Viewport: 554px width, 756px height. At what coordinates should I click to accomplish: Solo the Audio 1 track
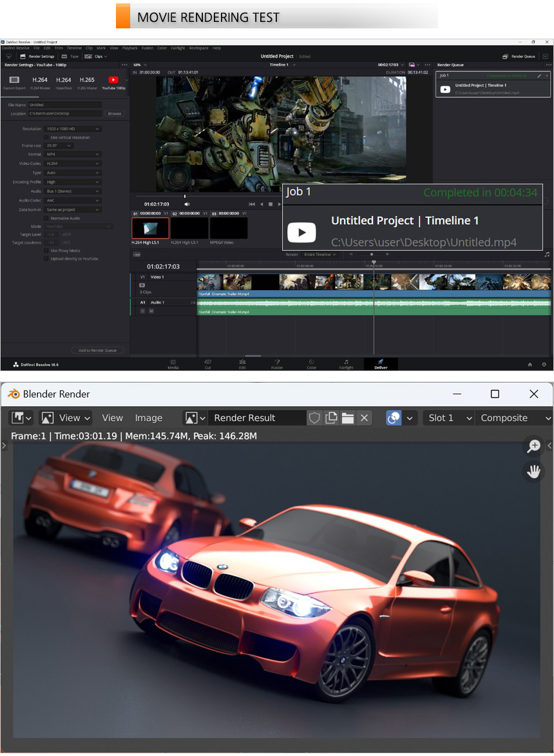click(x=142, y=311)
